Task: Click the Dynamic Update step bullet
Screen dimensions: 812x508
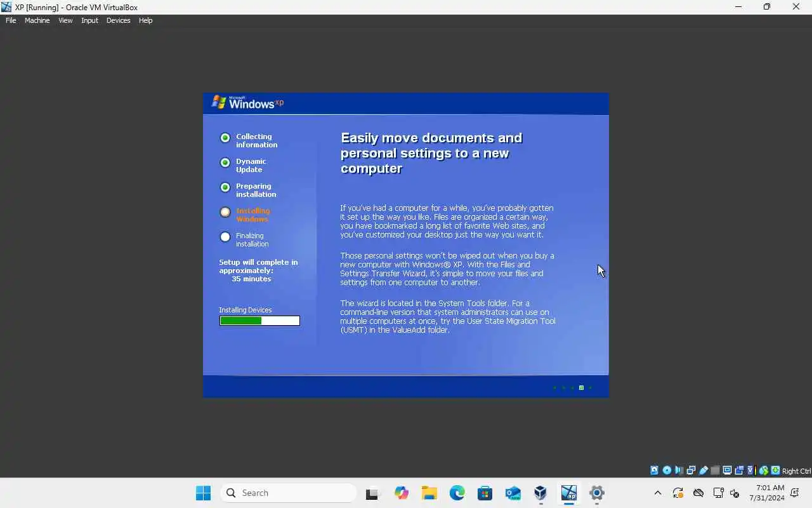Action: point(225,163)
